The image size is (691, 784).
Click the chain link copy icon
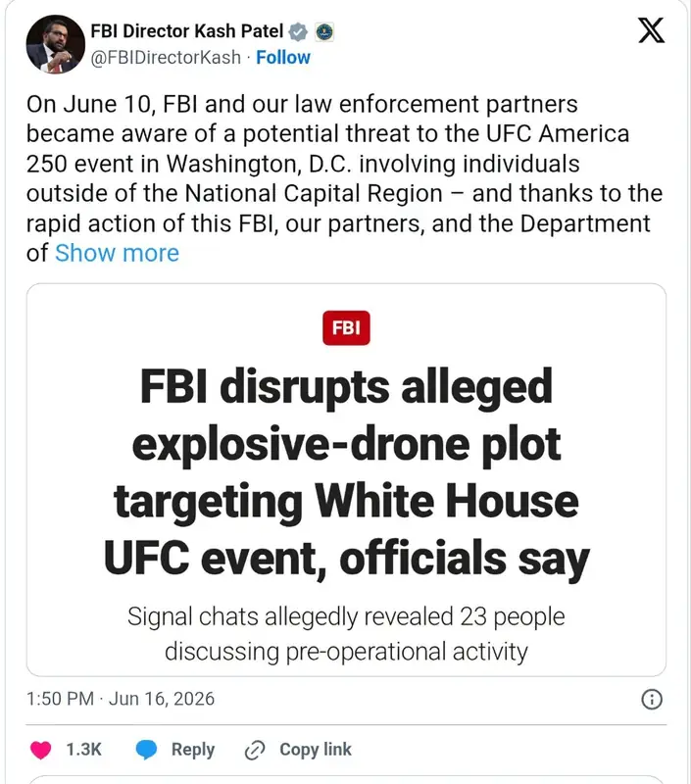[255, 750]
